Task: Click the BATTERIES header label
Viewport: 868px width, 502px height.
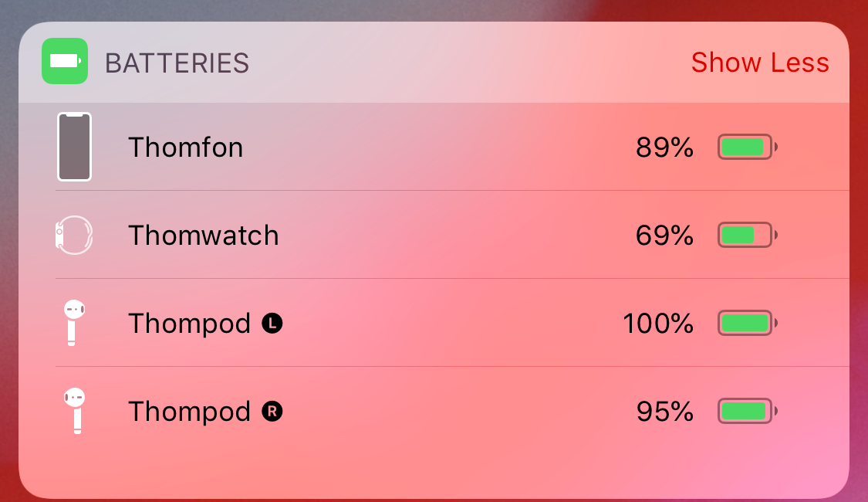Action: pos(178,63)
